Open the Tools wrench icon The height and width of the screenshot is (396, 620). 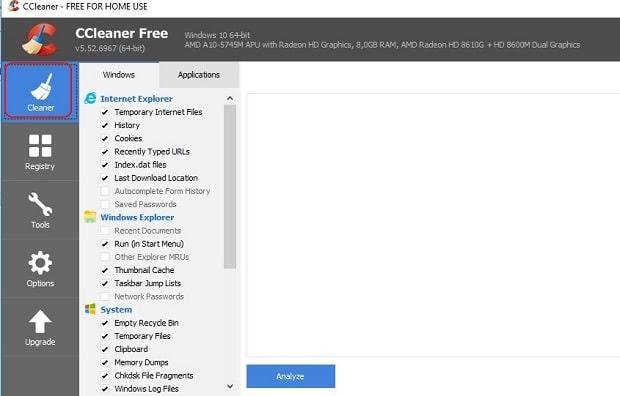click(40, 204)
